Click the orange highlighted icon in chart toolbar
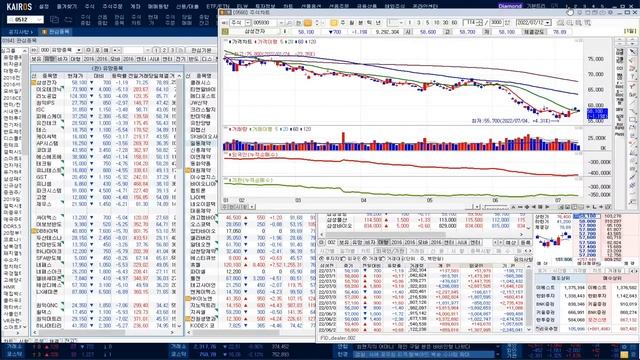Image resolution: width=640 pixels, height=360 pixels. tap(308, 23)
